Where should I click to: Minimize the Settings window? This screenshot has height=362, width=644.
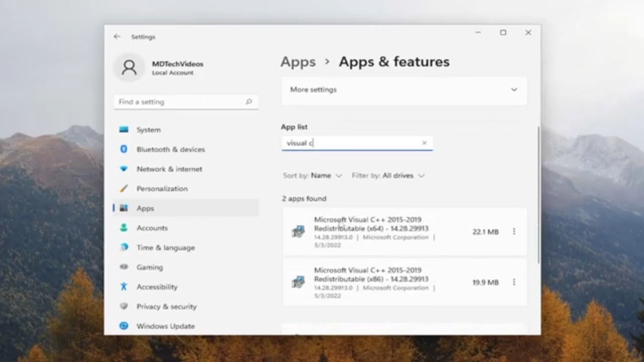pos(477,33)
